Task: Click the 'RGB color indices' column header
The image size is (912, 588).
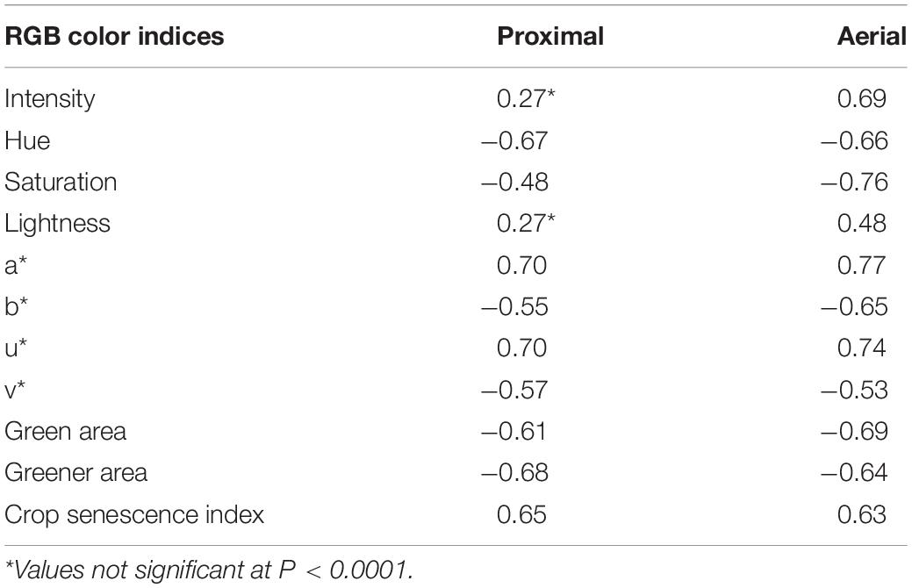Action: click(x=113, y=38)
